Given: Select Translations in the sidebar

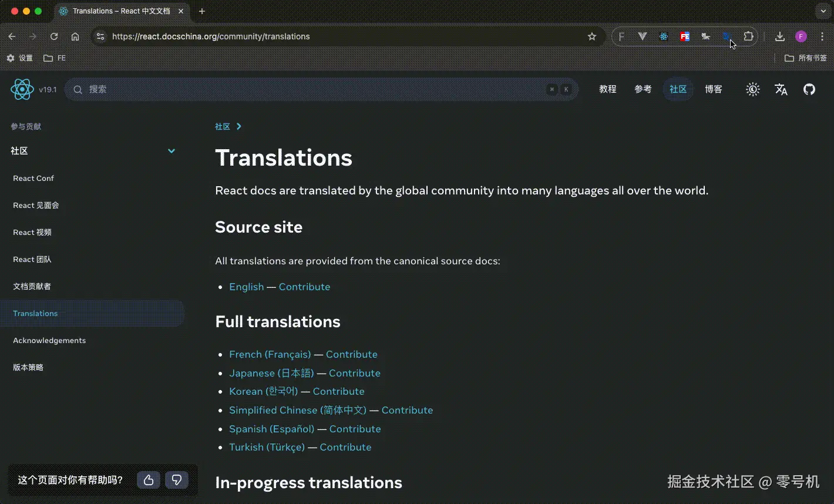Looking at the screenshot, I should tap(92, 314).
